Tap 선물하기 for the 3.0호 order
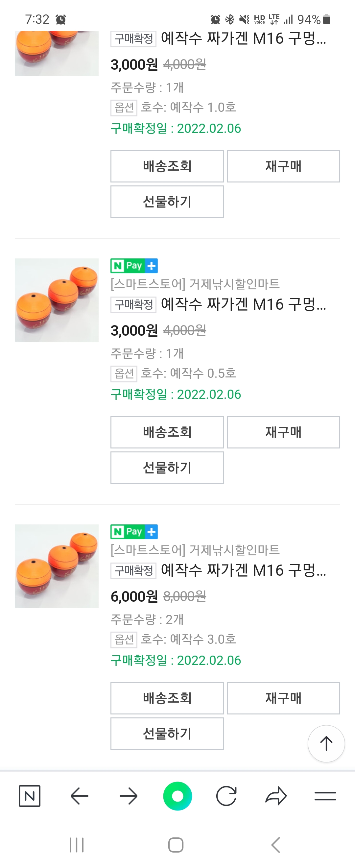Screen dimensions: 355x868 [x=167, y=734]
